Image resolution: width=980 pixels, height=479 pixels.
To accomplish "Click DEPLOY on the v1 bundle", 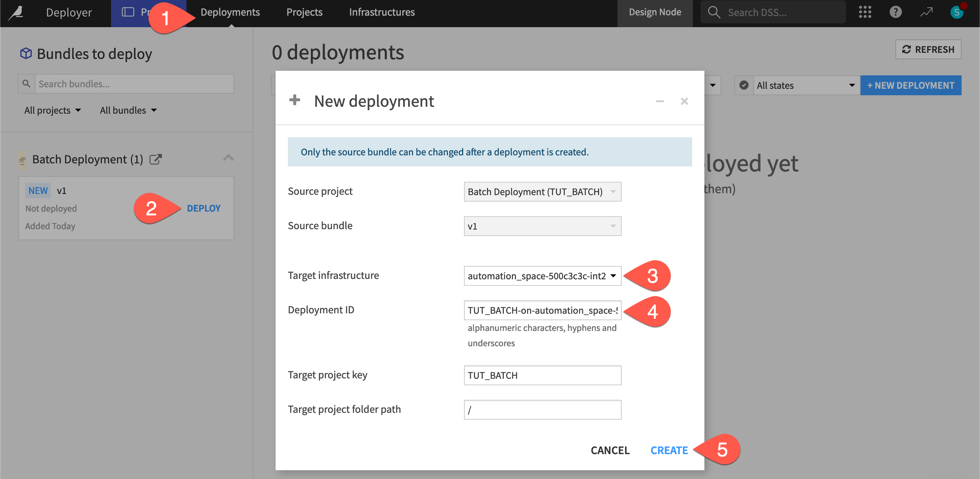I will tap(203, 208).
